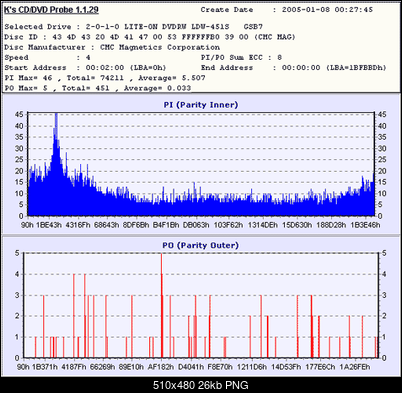Click the 1B371h label on PO axis
Viewport: 402px width, 393px height.
[x=45, y=367]
